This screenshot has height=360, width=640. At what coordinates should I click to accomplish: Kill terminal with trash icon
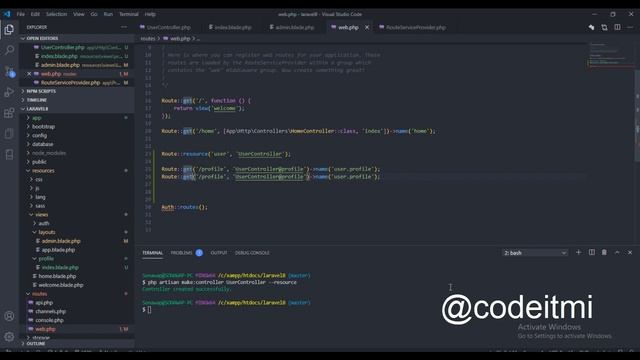(604, 253)
